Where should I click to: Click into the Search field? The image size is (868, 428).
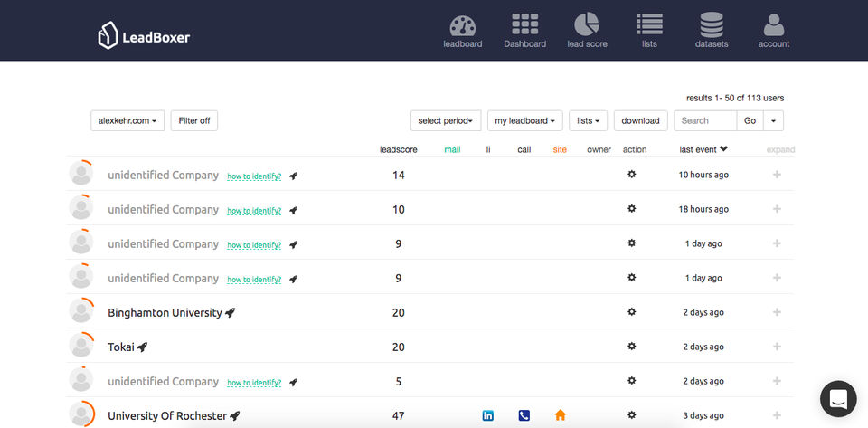click(x=705, y=120)
